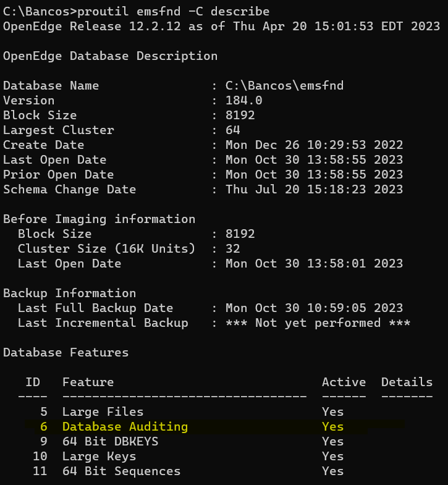This screenshot has width=448, height=485.
Task: Click the Largest Cluster value '64'
Action: (233, 130)
